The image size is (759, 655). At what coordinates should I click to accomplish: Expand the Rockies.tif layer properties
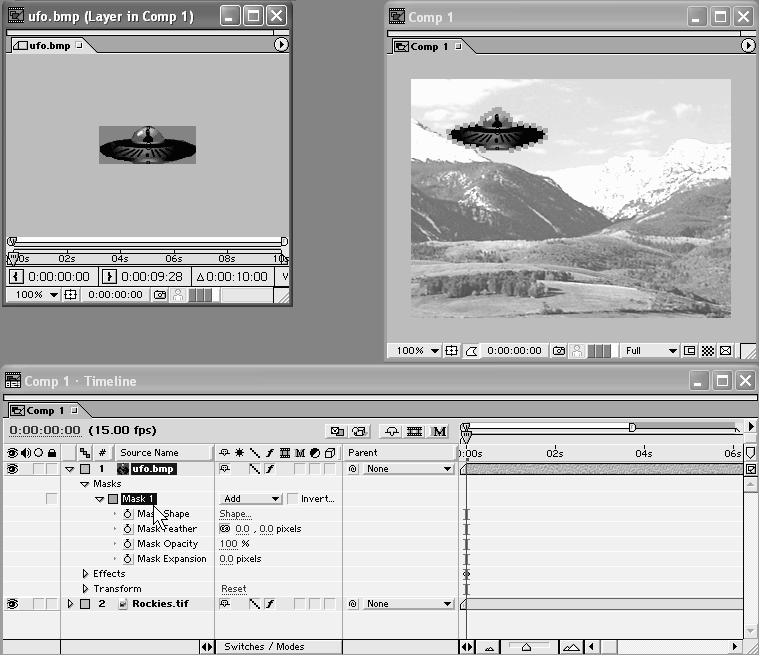pyautogui.click(x=70, y=604)
